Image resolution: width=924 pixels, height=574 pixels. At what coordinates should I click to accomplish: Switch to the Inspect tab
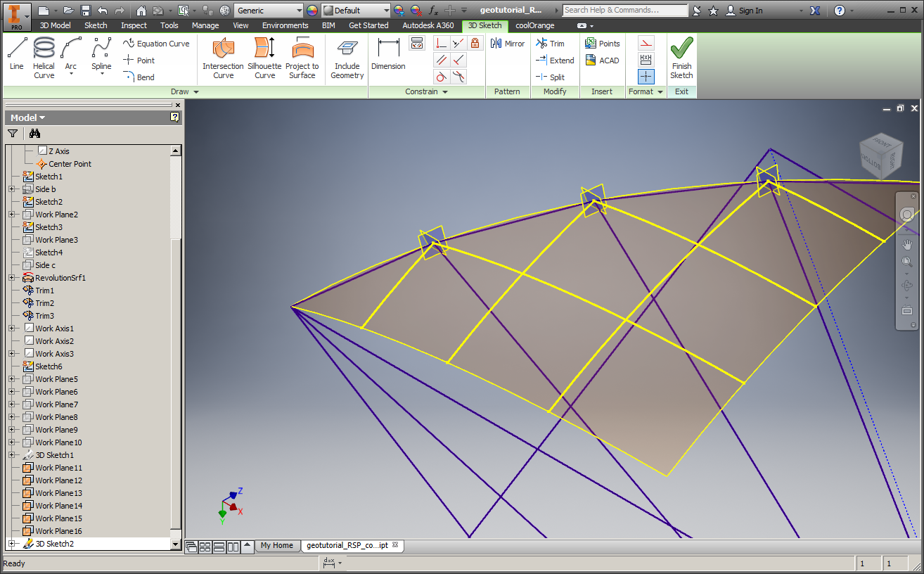(x=134, y=25)
